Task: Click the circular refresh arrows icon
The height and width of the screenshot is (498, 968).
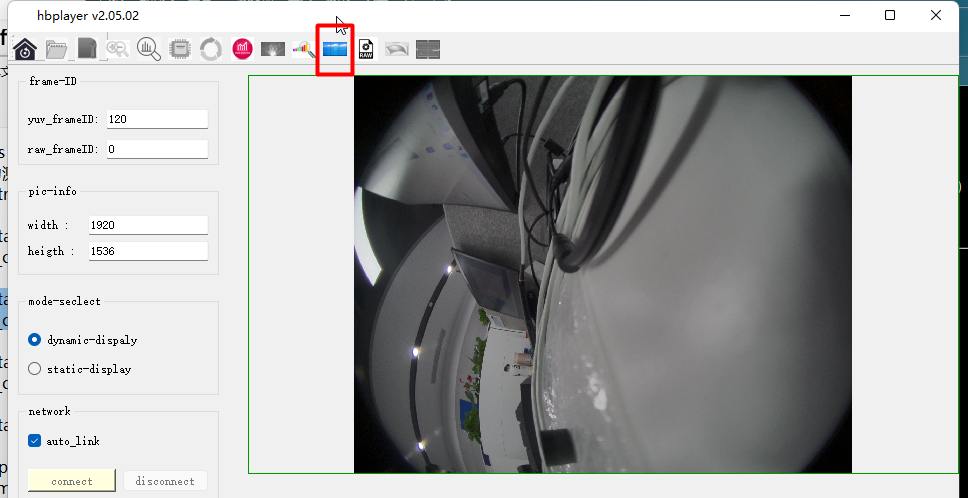Action: coord(211,49)
